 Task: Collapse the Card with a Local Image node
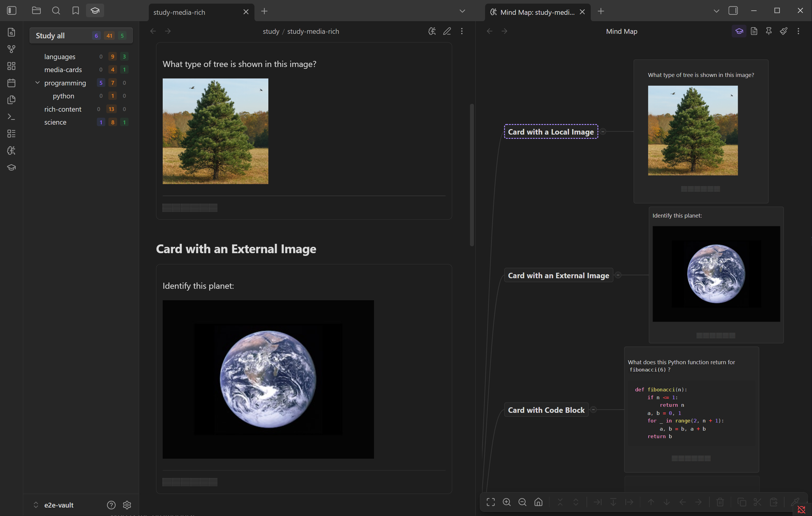(x=603, y=132)
